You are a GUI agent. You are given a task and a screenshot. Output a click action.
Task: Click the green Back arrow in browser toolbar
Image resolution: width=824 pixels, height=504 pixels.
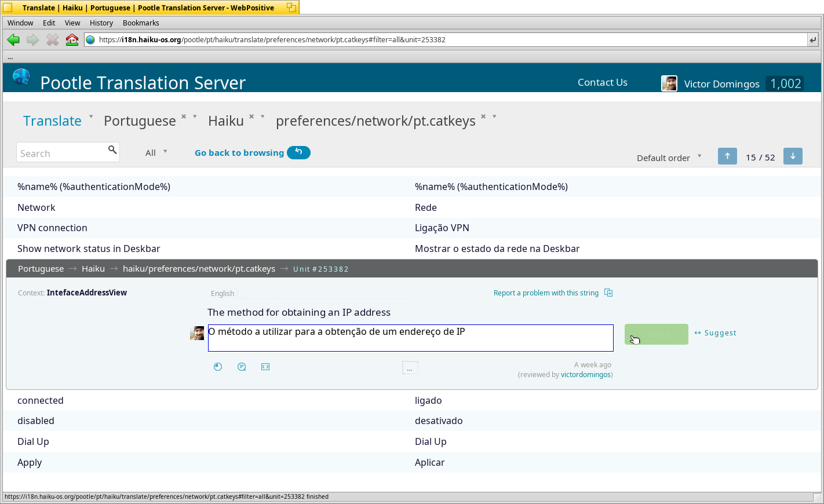(13, 40)
